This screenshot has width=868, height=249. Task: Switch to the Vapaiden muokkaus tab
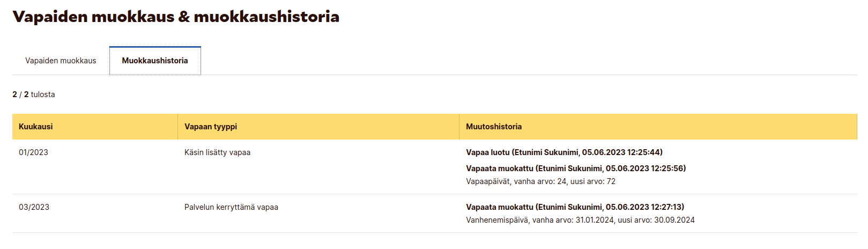(x=61, y=61)
